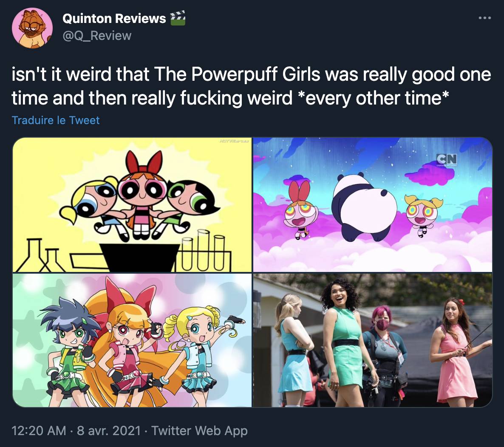Open the live-action set photo

click(373, 340)
